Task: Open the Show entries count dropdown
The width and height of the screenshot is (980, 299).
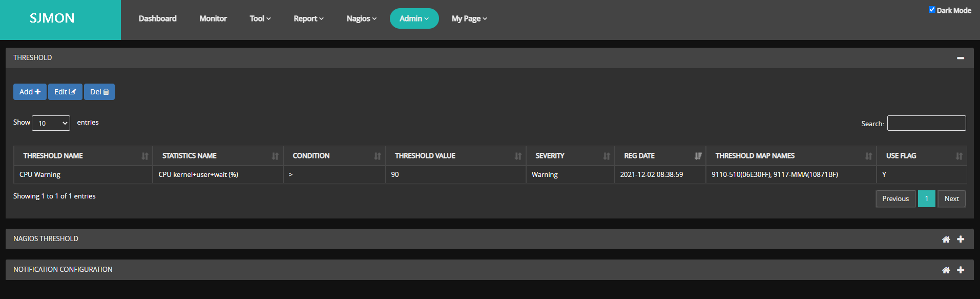Action: point(51,123)
